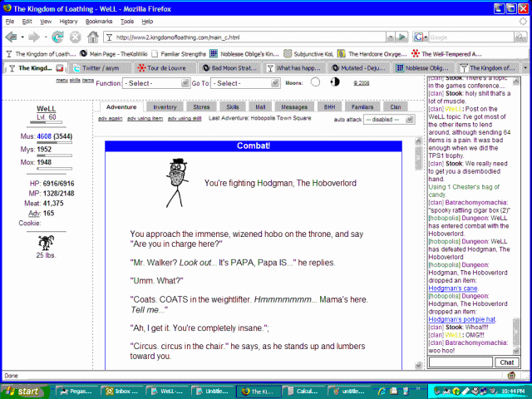Expand the auto attack dropdown
The height and width of the screenshot is (399, 532).
coord(388,120)
